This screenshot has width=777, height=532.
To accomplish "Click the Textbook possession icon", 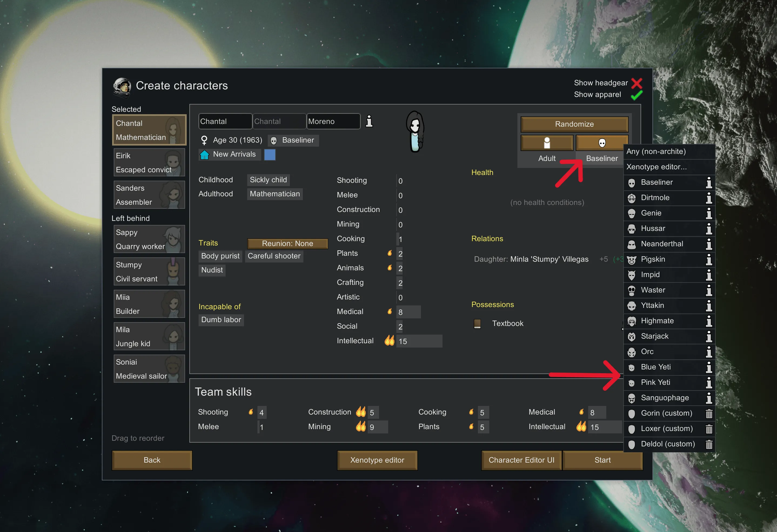I will [477, 324].
